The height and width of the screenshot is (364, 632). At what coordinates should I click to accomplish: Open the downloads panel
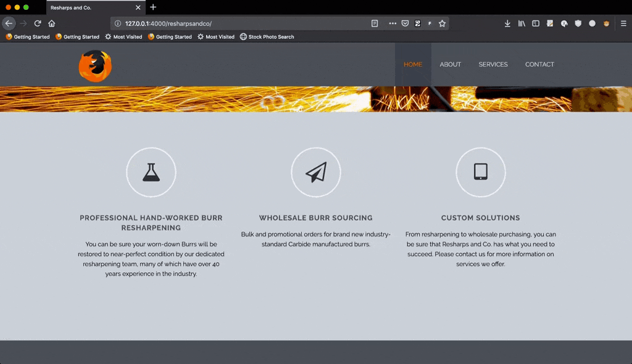[x=507, y=23]
